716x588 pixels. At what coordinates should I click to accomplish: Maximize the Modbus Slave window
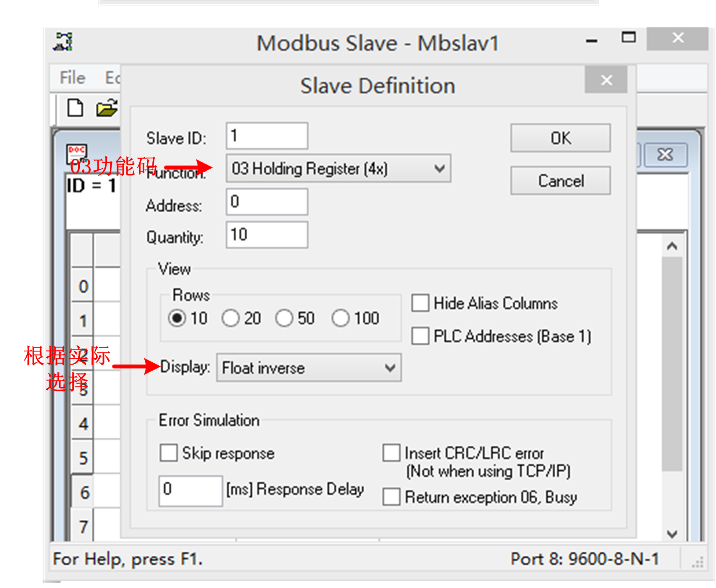pos(629,38)
